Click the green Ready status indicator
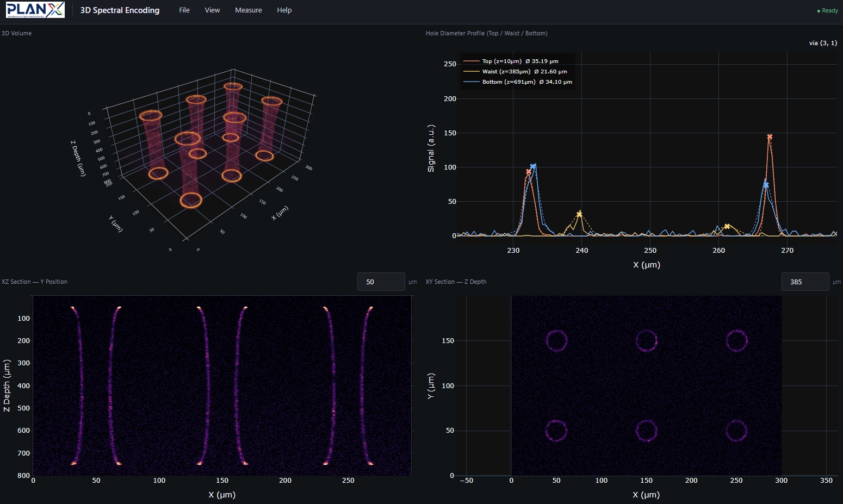This screenshot has width=843, height=504. tap(827, 10)
